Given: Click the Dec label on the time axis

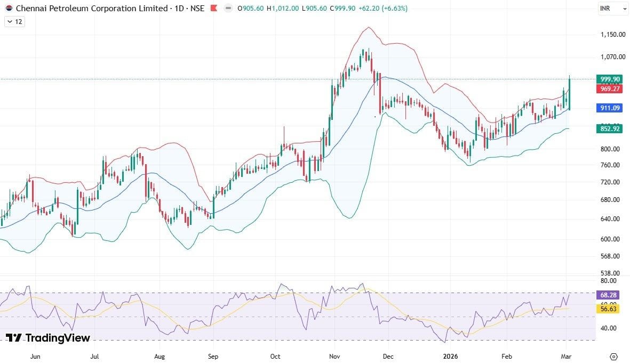Looking at the screenshot, I should [388, 357].
